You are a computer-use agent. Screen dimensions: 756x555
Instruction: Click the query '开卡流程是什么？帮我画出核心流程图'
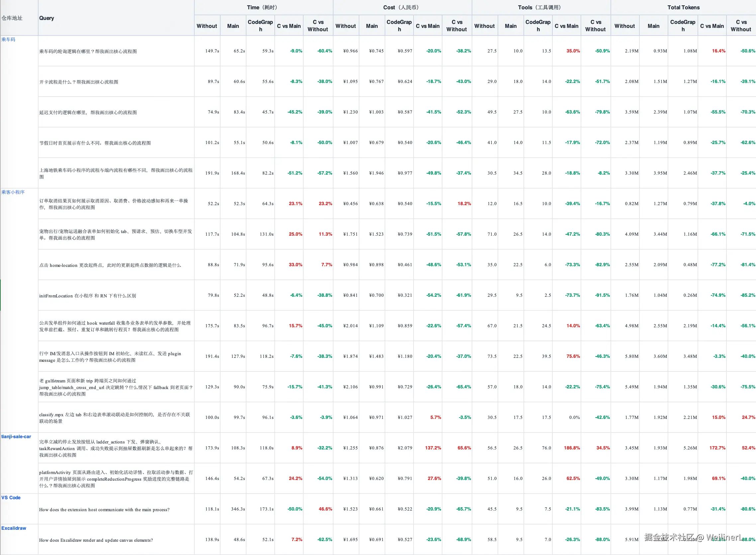79,82
